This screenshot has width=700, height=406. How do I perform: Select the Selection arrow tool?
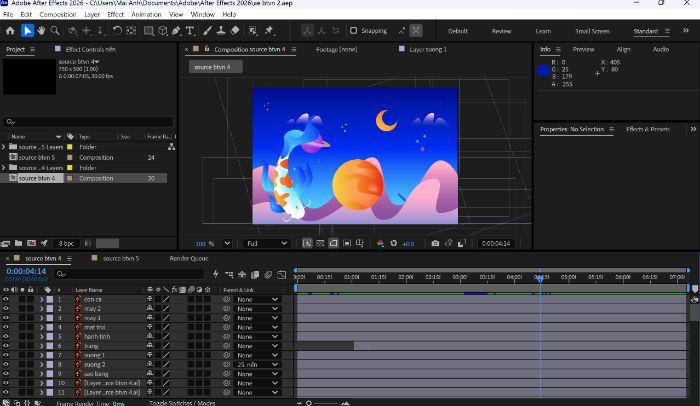27,31
